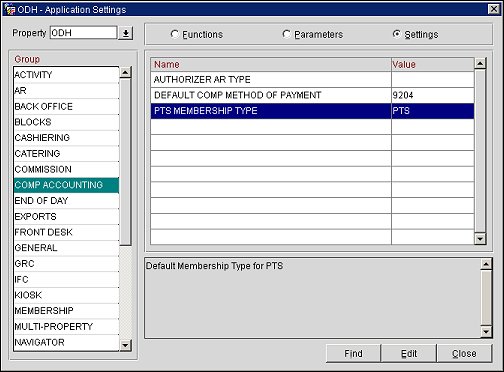The width and height of the screenshot is (504, 372).
Task: Select NAVIGATOR group
Action: (66, 342)
